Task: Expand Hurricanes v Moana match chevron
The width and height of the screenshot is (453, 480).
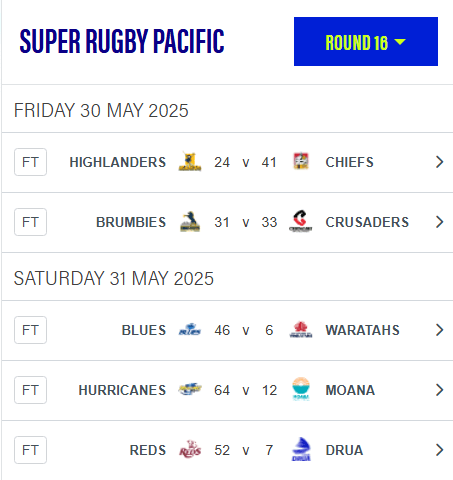Action: coord(439,390)
